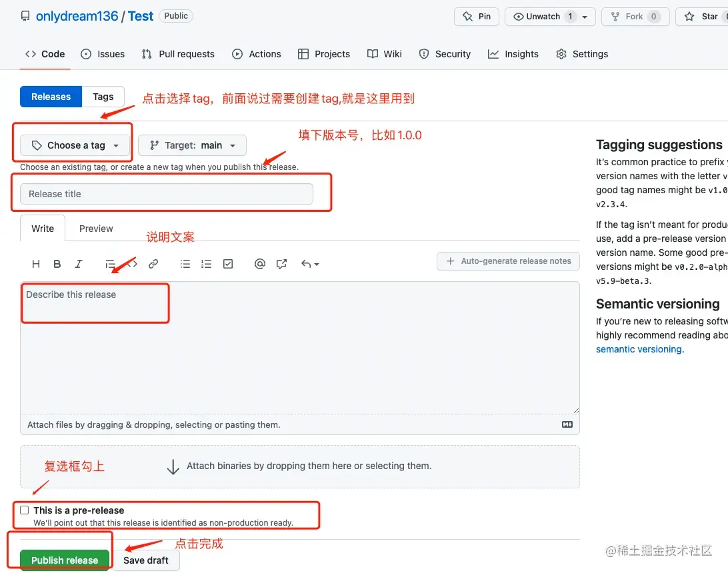Click the Describe this release text area
The image size is (728, 573).
tap(300, 348)
